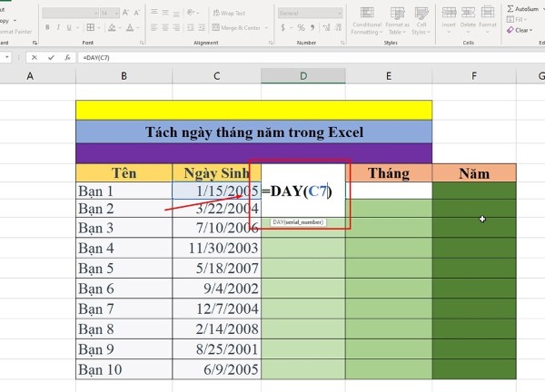Open the Font group dialog launcher

tap(142, 43)
